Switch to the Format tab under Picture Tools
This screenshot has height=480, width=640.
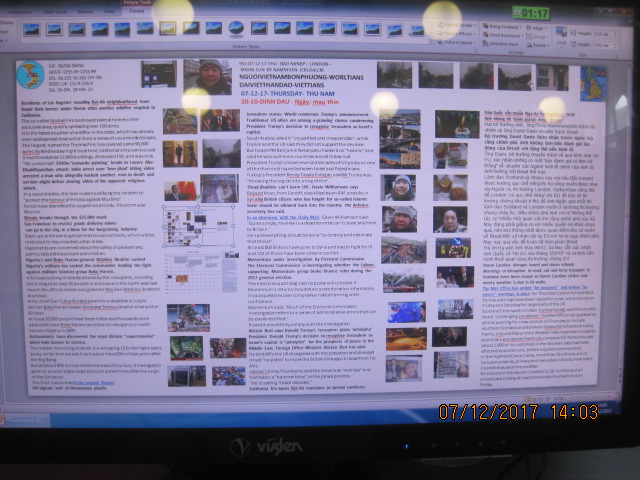[137, 11]
